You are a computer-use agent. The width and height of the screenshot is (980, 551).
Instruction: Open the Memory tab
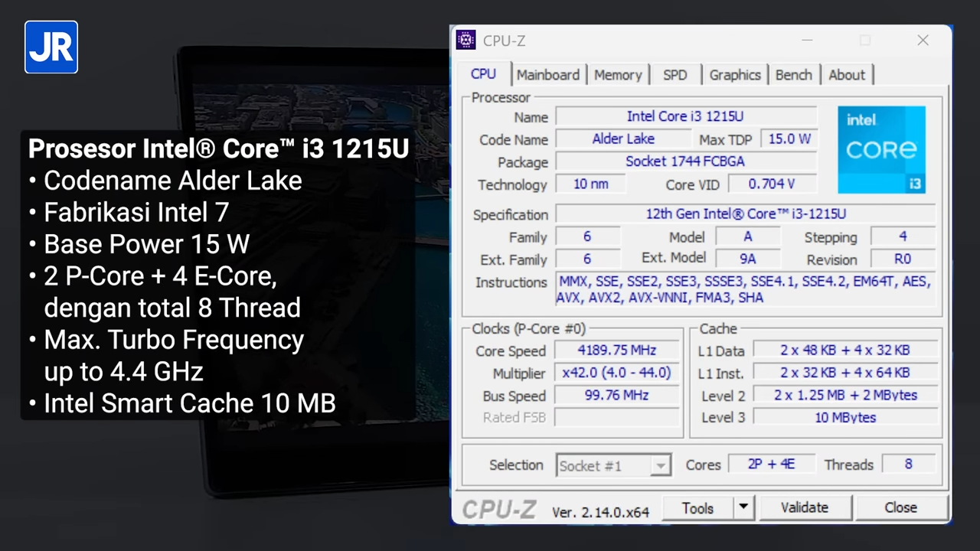pos(618,75)
